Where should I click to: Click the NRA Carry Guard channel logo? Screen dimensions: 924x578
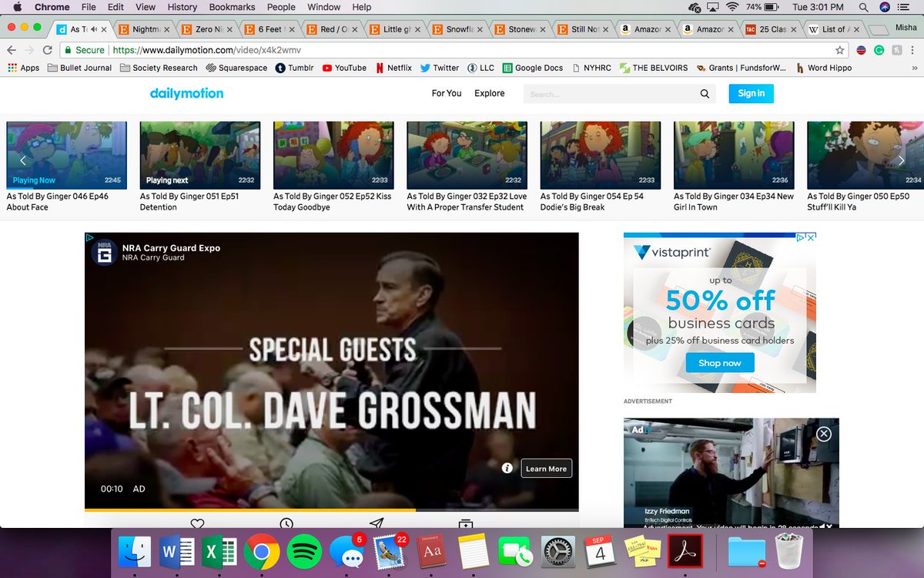[x=105, y=252]
